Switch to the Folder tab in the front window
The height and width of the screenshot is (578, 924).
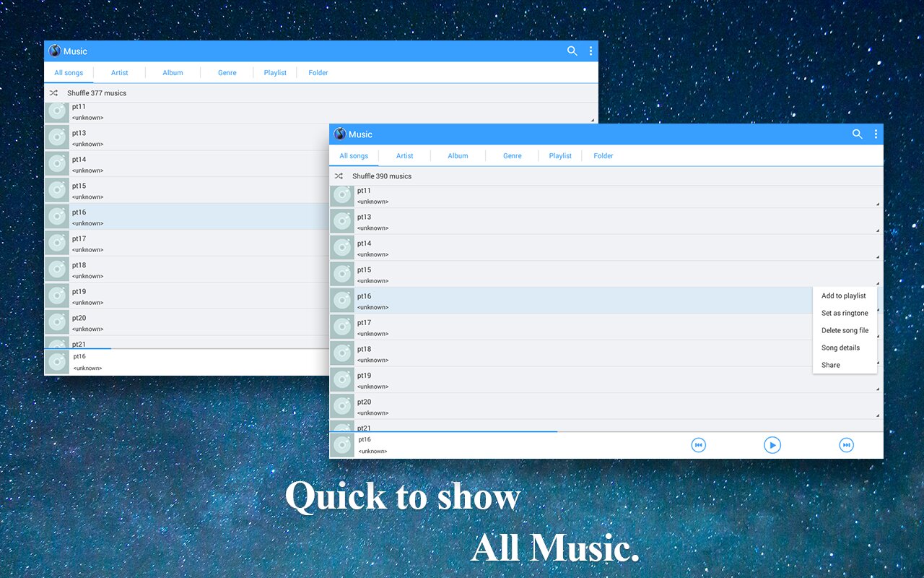tap(603, 156)
